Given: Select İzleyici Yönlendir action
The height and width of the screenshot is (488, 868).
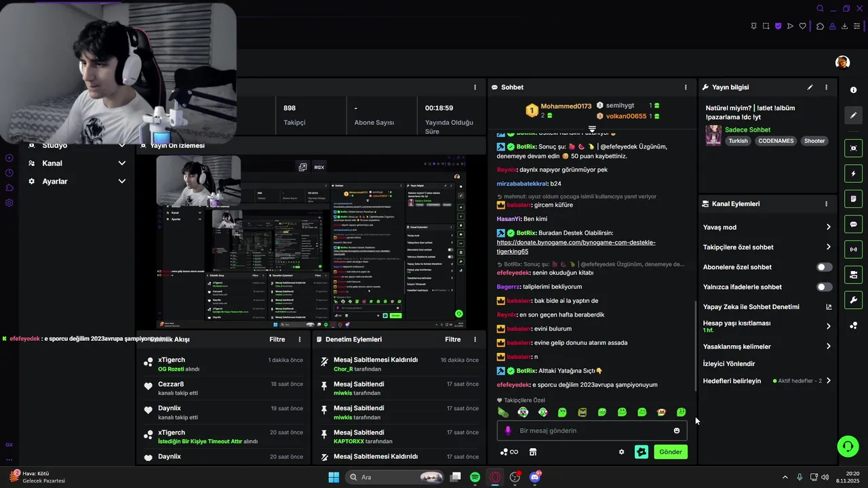Looking at the screenshot, I should click(x=729, y=364).
